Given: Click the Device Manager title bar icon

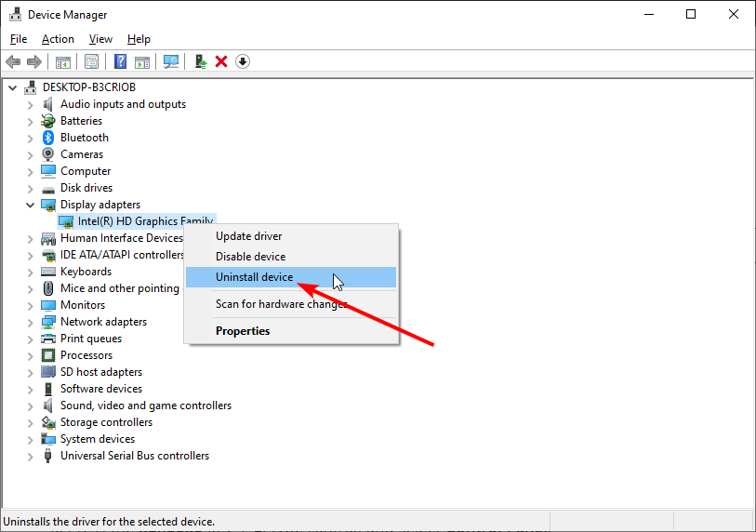Looking at the screenshot, I should point(16,15).
